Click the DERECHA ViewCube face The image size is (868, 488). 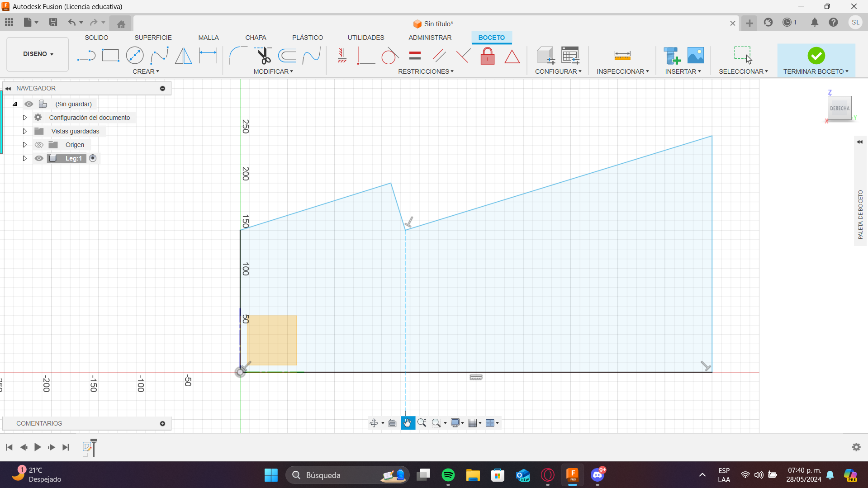[x=840, y=108]
